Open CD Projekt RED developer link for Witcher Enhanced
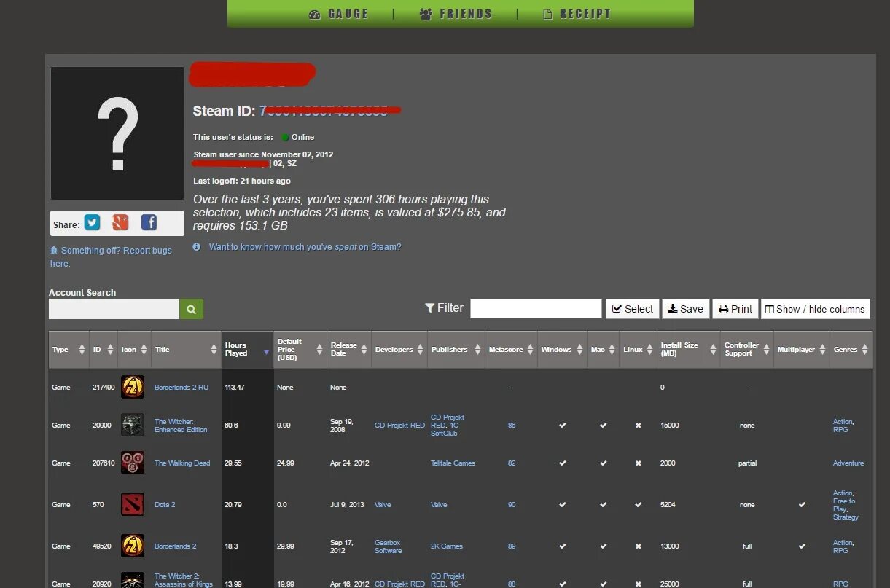This screenshot has height=588, width=890. tap(399, 426)
